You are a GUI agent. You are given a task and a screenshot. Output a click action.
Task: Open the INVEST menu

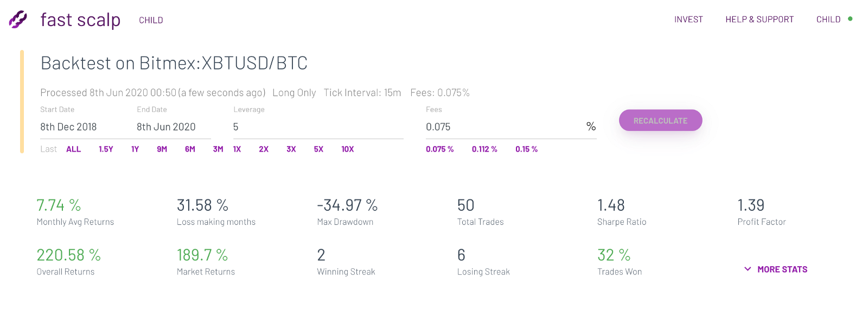688,19
